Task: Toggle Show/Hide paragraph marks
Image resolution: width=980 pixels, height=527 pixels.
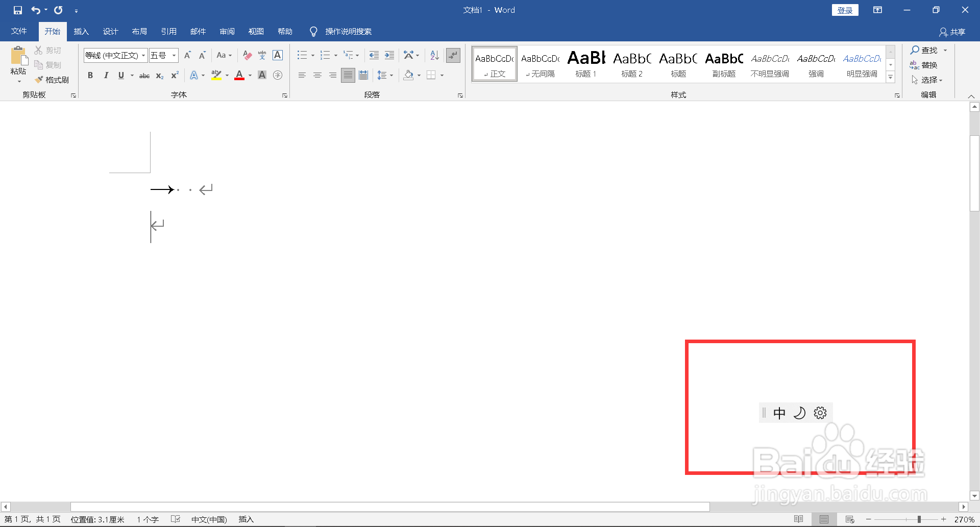Action: coord(453,55)
